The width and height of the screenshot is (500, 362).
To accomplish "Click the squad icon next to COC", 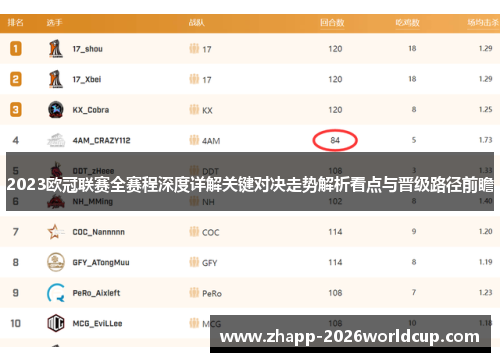I will point(194,232).
